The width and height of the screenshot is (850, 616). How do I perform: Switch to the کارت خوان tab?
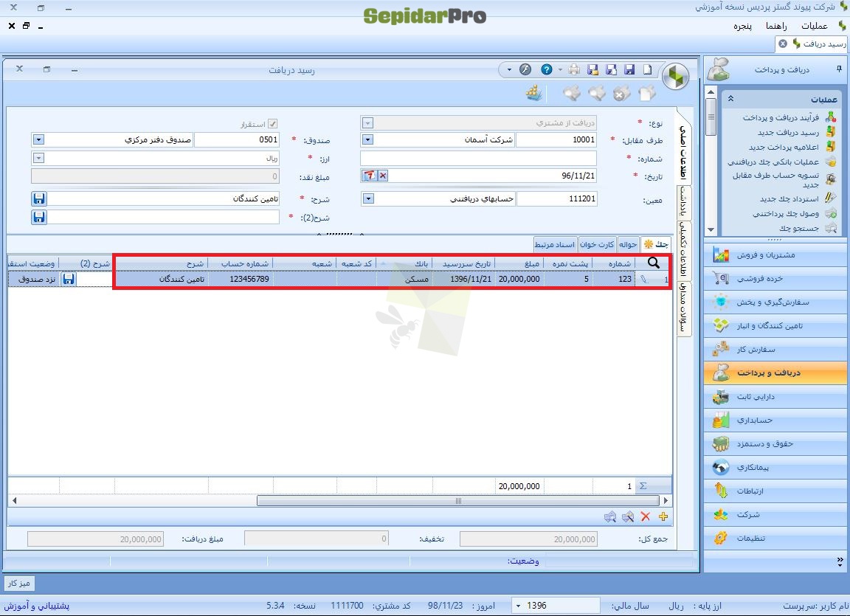pos(597,244)
